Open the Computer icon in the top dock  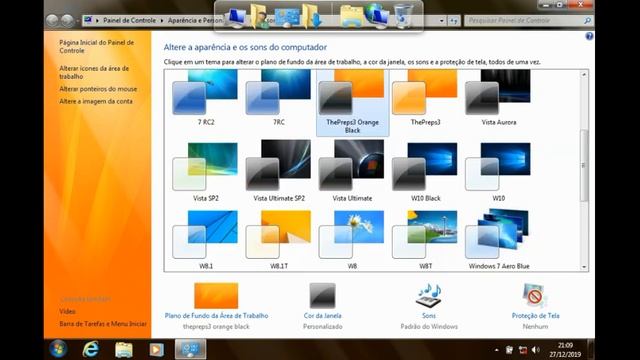point(236,18)
